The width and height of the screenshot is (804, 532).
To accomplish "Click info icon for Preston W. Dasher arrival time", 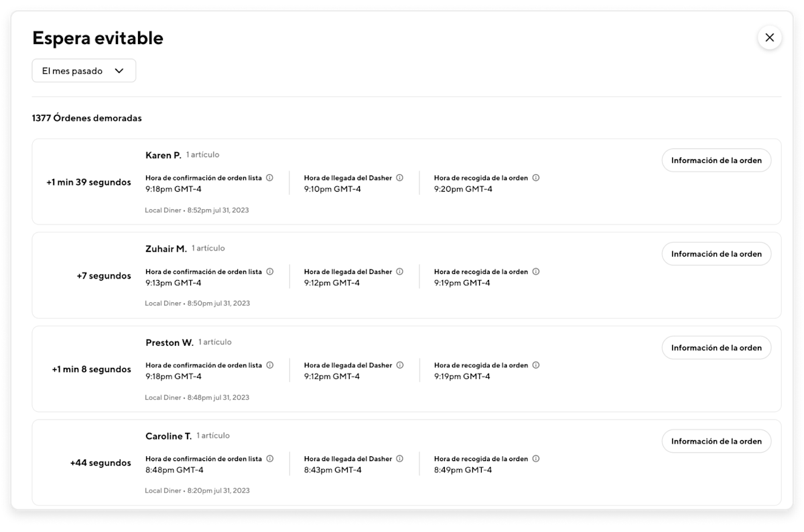I will [399, 365].
